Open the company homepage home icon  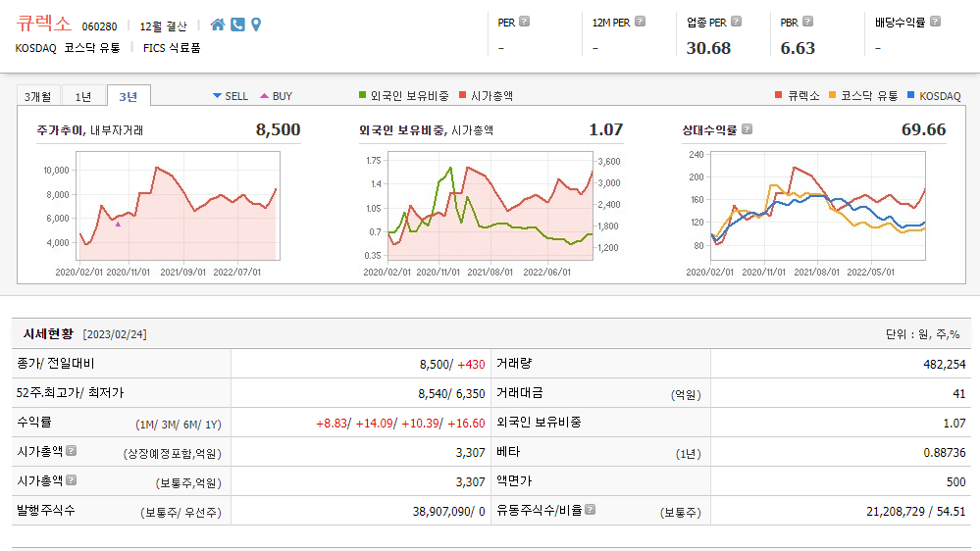218,25
